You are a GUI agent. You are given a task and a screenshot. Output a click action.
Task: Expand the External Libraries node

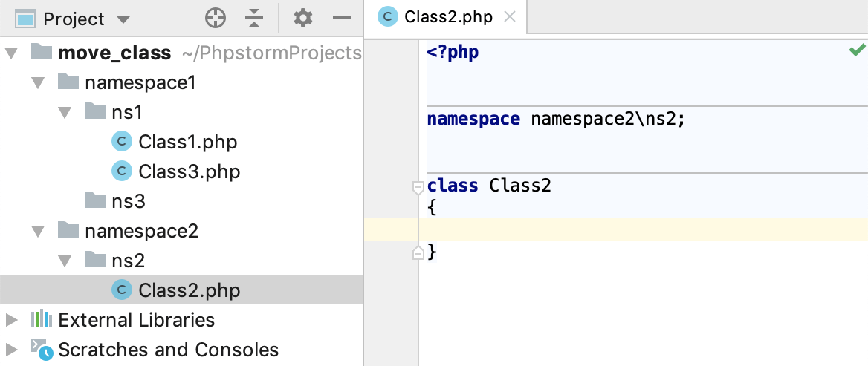pos(11,320)
